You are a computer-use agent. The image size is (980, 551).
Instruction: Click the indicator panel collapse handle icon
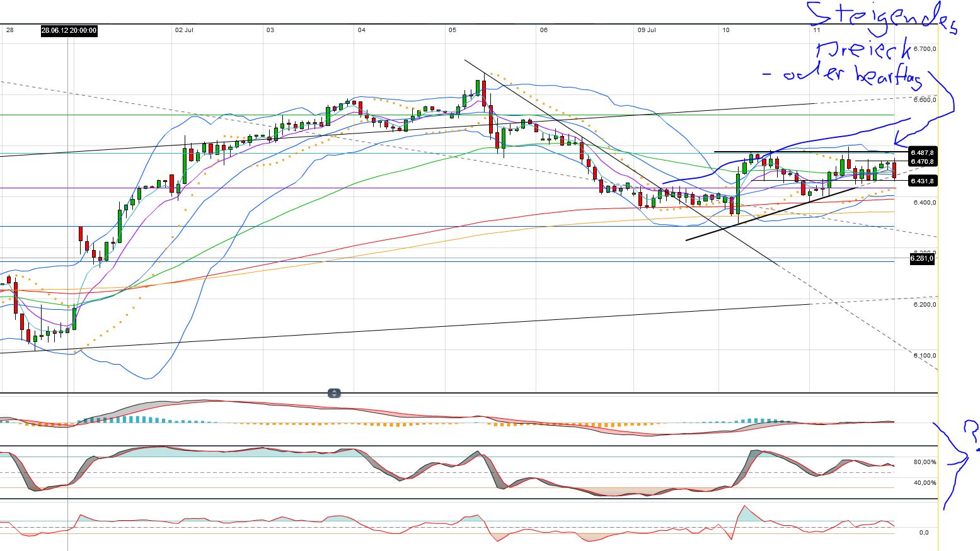(x=334, y=394)
